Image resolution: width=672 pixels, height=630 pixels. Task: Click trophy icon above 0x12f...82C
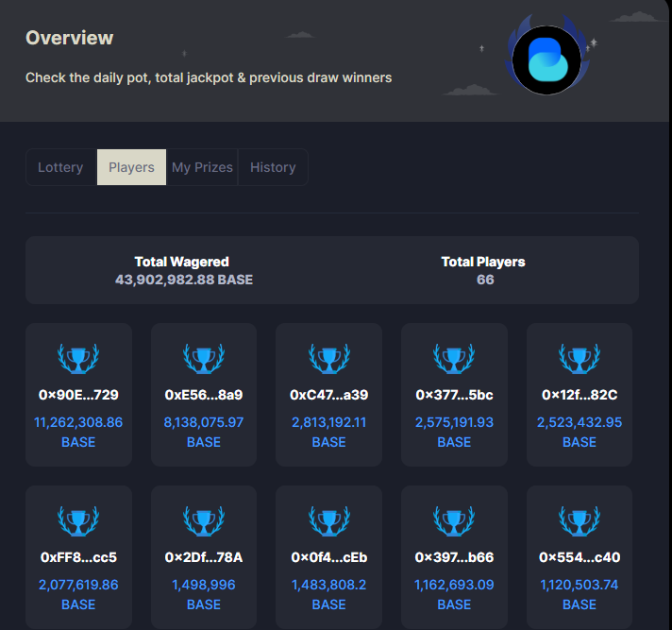coord(580,358)
